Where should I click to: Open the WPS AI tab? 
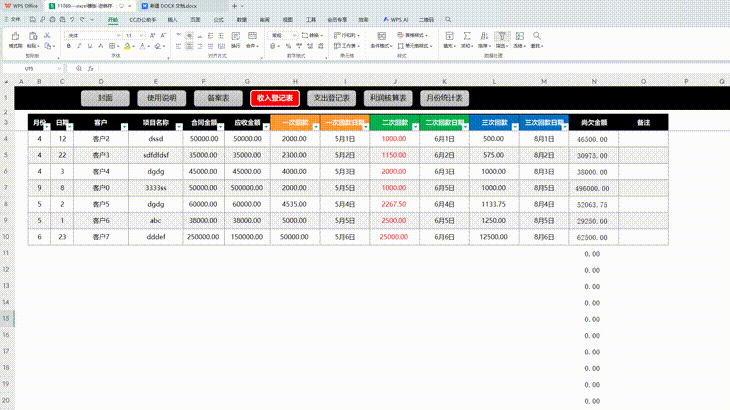(x=396, y=20)
